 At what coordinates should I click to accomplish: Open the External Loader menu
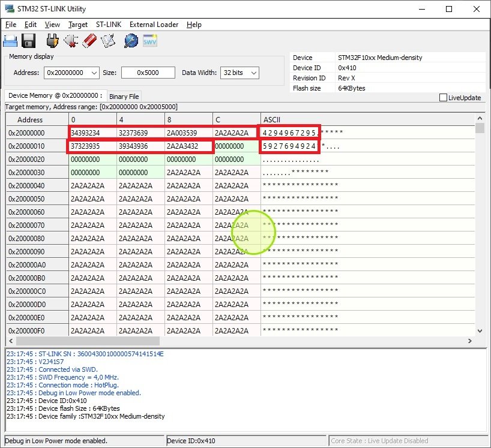(154, 25)
